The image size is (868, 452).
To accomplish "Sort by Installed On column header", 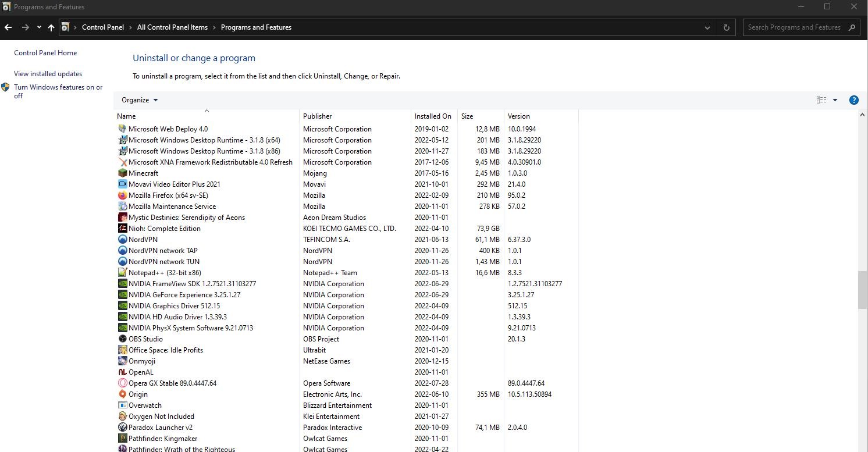I will (434, 116).
